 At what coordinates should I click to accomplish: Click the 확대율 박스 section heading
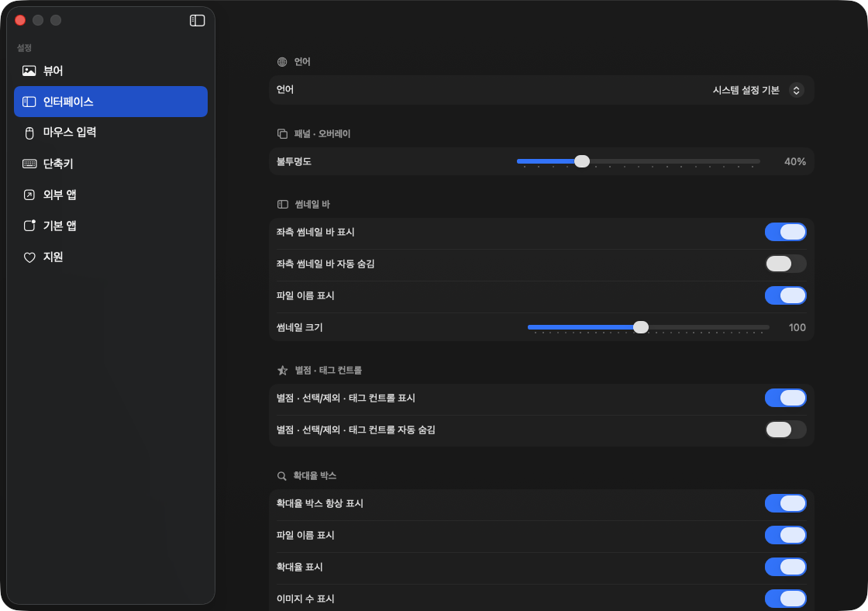[315, 476]
